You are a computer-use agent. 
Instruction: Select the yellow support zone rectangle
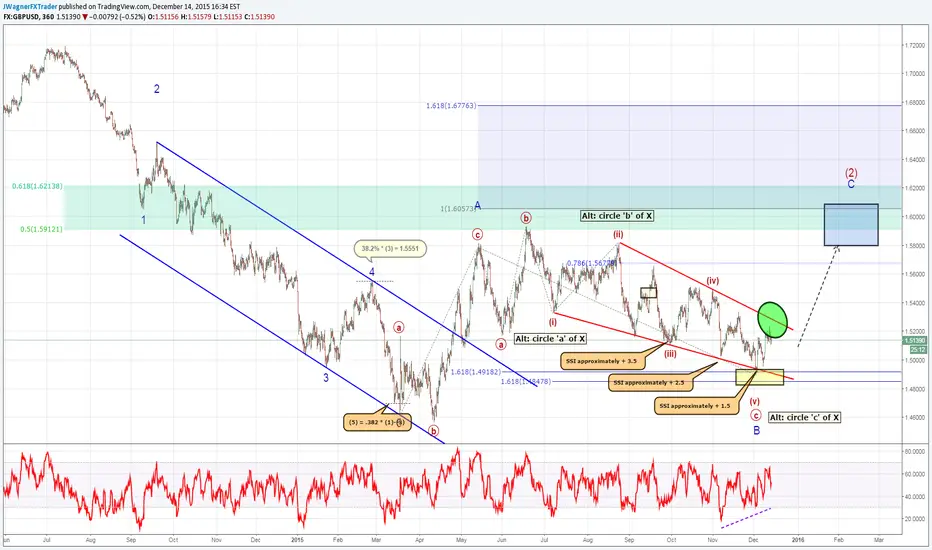pos(760,376)
